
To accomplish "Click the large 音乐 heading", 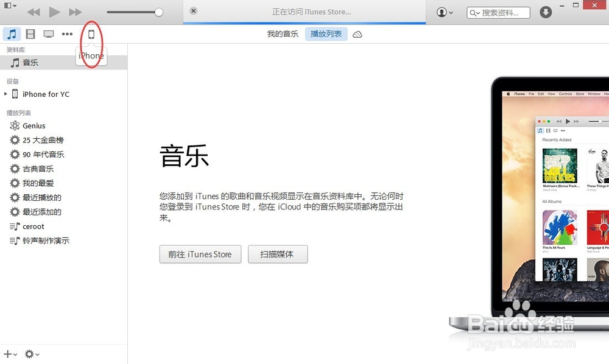I will pyautogui.click(x=185, y=156).
